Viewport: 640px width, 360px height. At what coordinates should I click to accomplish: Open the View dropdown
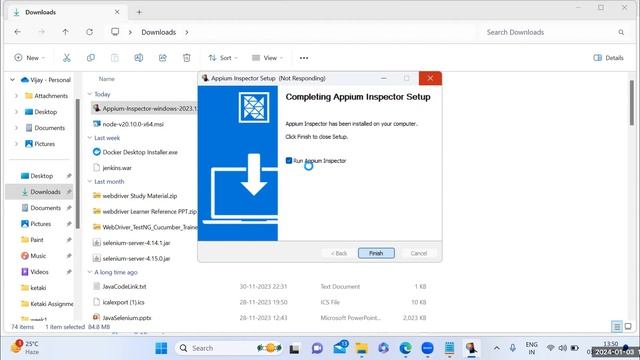(x=267, y=58)
